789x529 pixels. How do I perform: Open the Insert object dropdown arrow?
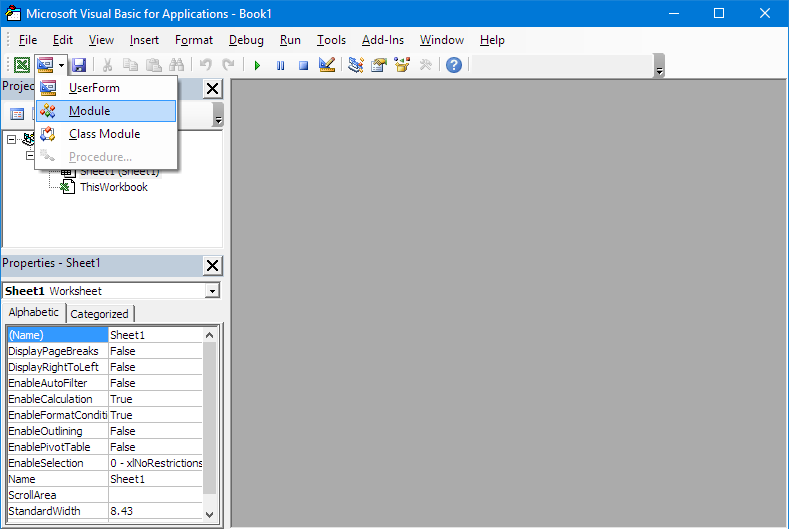pyautogui.click(x=61, y=65)
